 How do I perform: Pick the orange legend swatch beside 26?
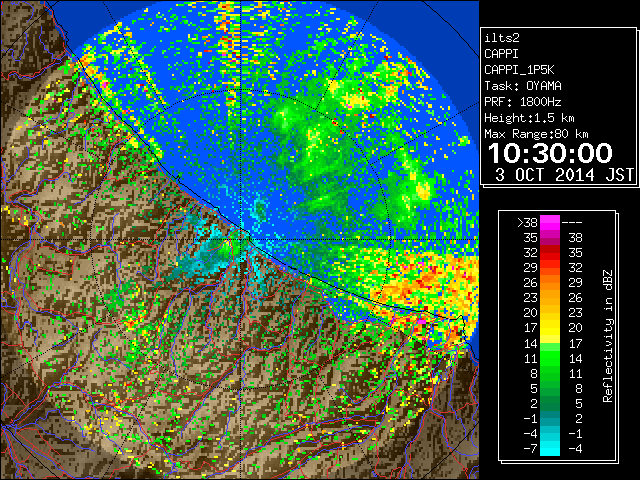[550, 283]
